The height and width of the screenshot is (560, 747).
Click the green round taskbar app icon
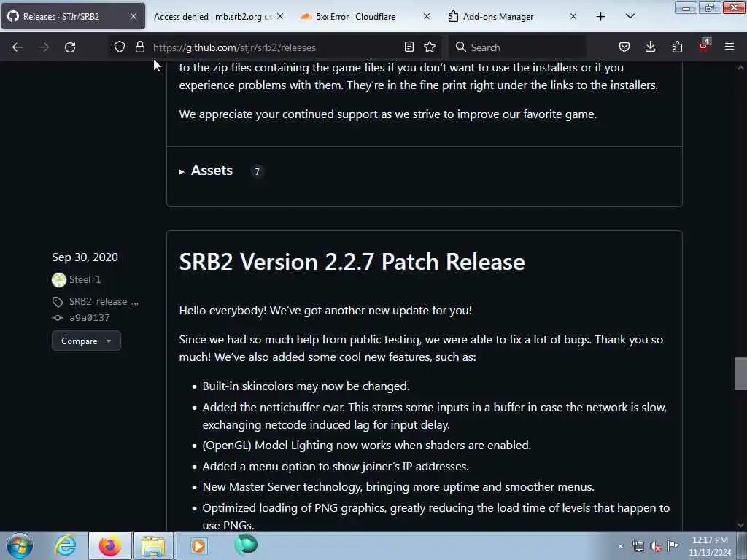[x=246, y=545]
